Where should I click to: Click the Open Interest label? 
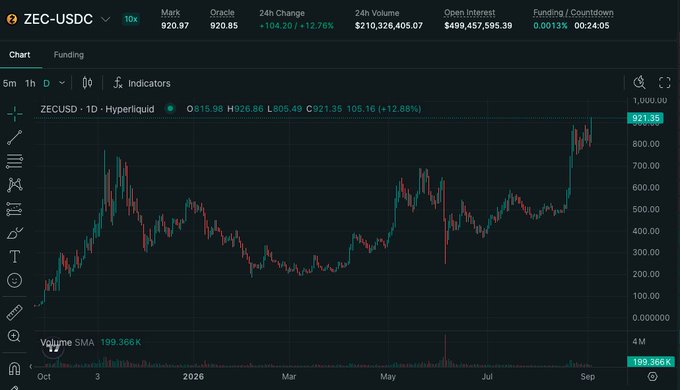click(x=469, y=13)
